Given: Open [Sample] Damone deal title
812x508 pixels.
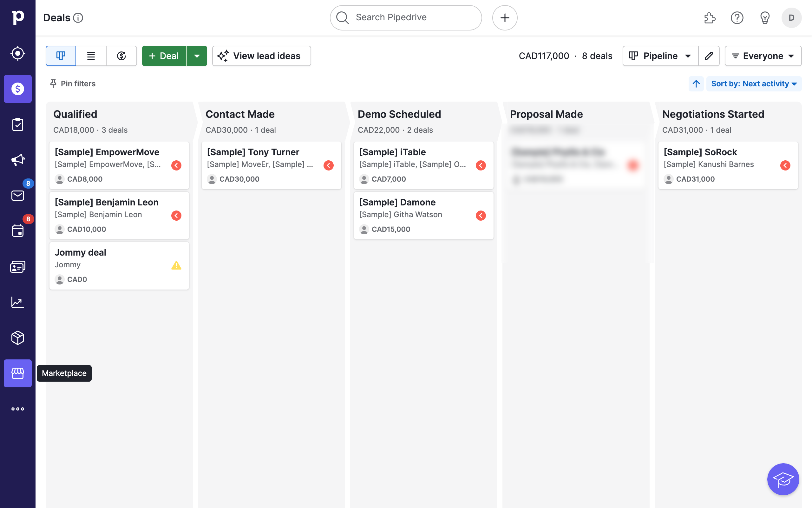Looking at the screenshot, I should coord(397,202).
